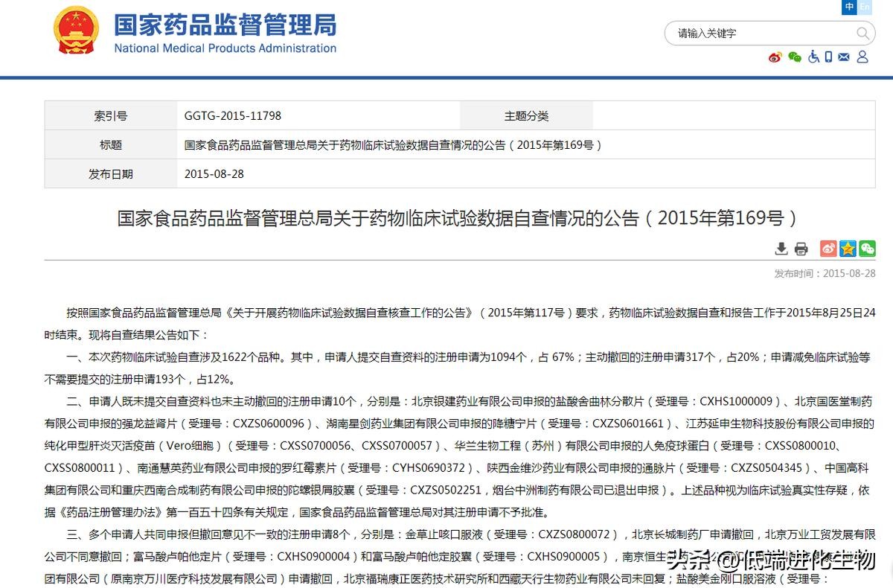Click the 请输入关键字 search field
893x588 pixels.
click(x=759, y=33)
